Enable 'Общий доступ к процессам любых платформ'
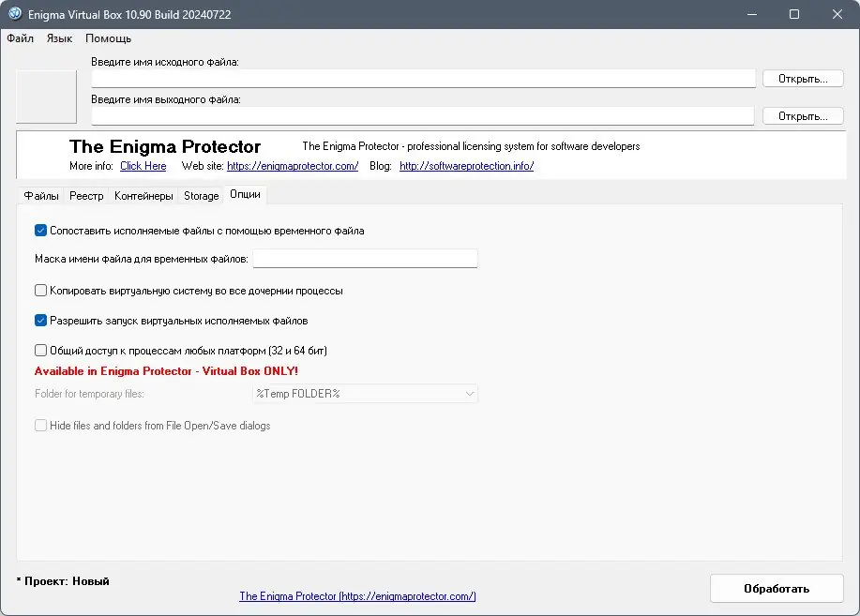860x616 pixels. (x=40, y=350)
